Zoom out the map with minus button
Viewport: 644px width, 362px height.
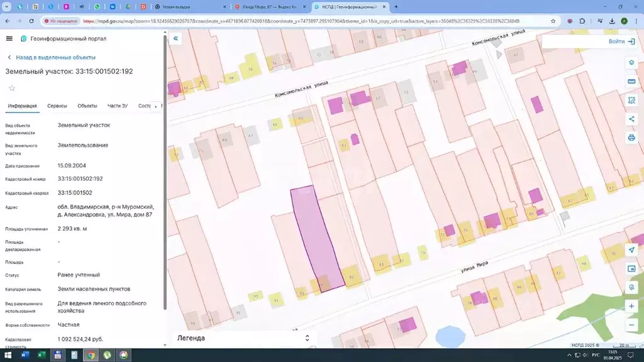[x=631, y=325]
